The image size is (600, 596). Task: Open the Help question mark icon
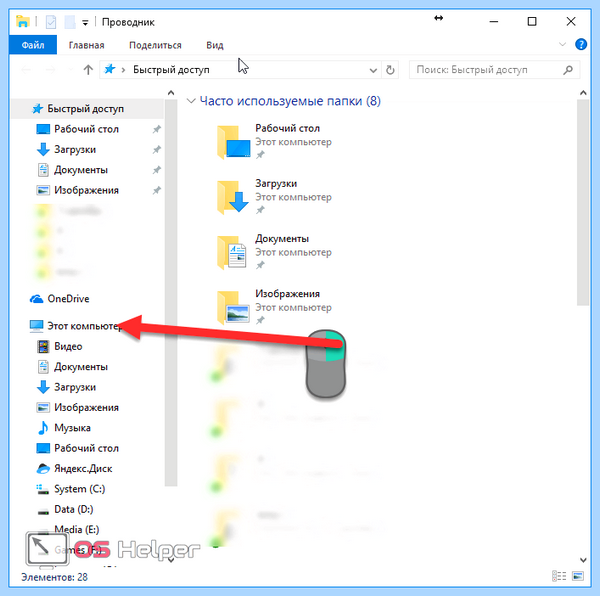(x=580, y=45)
